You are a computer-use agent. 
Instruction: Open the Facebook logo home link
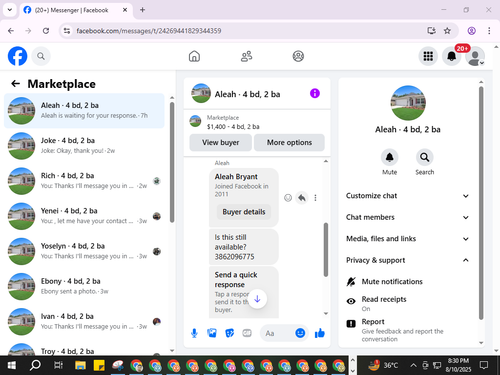tap(17, 56)
